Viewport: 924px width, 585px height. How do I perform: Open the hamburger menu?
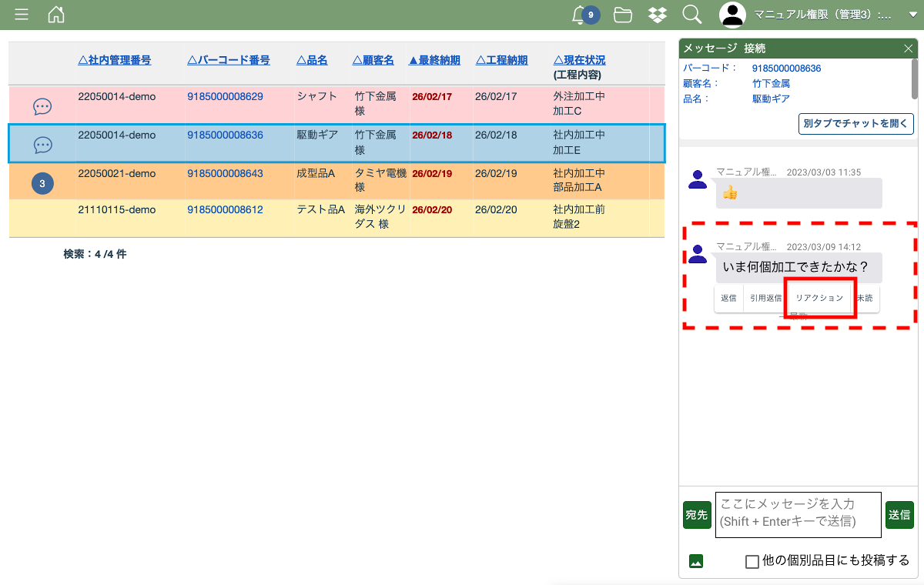point(22,15)
